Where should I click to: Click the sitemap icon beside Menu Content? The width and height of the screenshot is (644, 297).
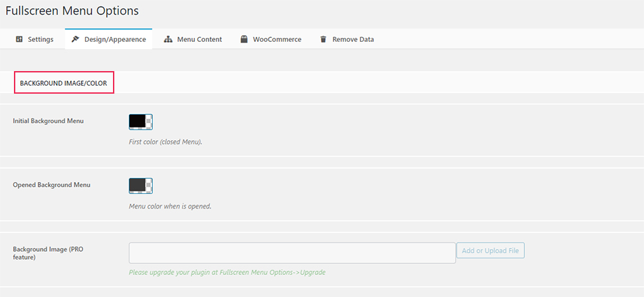tap(167, 39)
